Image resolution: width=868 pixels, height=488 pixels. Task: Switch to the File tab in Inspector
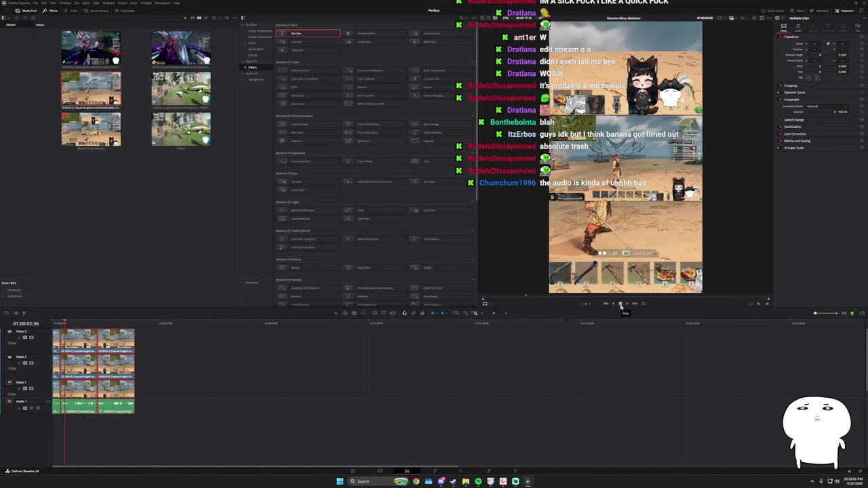pos(857,28)
